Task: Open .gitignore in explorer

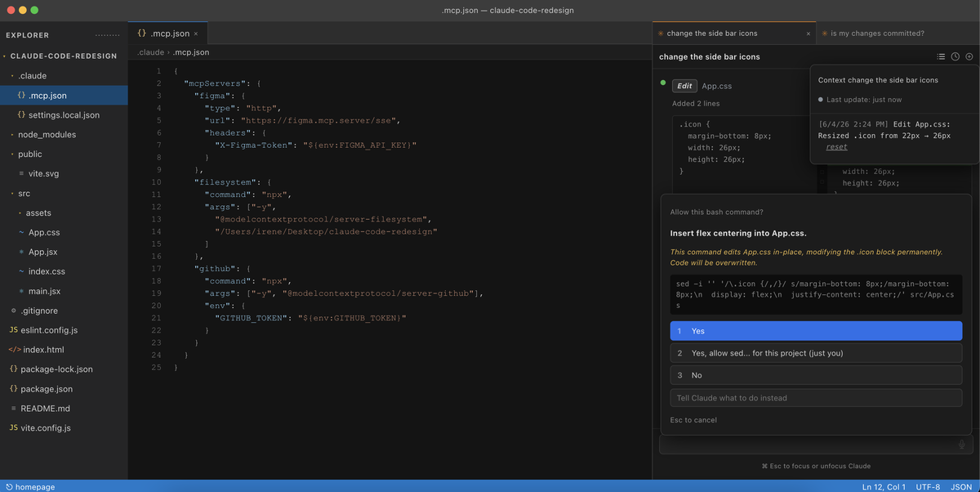Action: [x=64, y=311]
